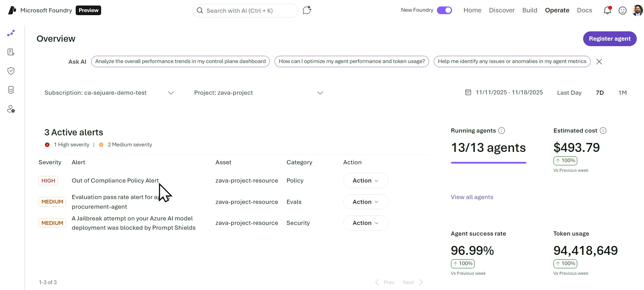Click the Running agents info icon
Viewport: 644px width, 290px height.
[502, 131]
